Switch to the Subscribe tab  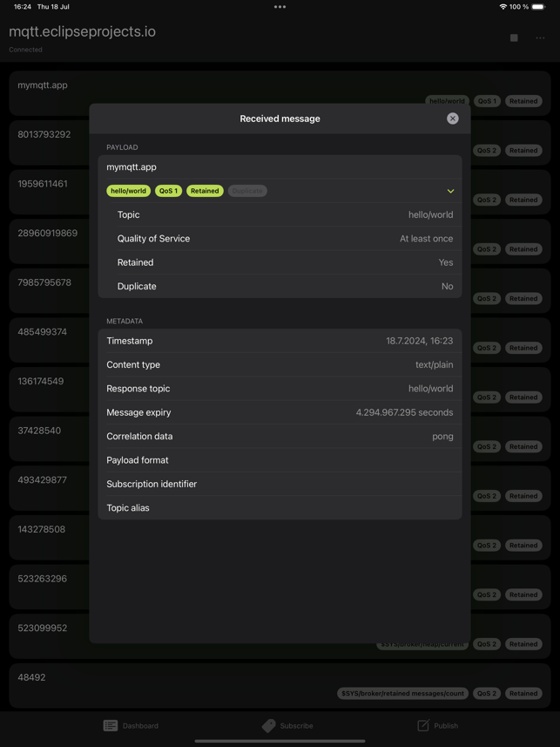click(287, 725)
